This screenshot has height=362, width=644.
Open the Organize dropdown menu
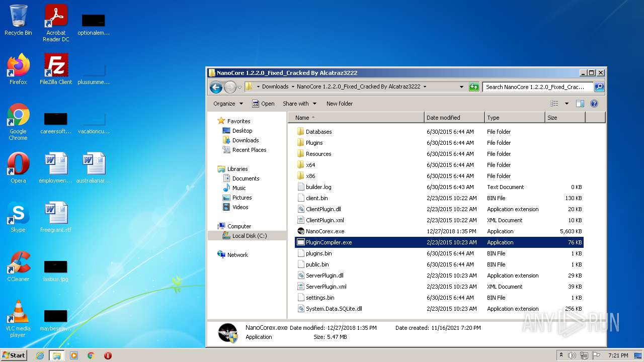[x=228, y=104]
